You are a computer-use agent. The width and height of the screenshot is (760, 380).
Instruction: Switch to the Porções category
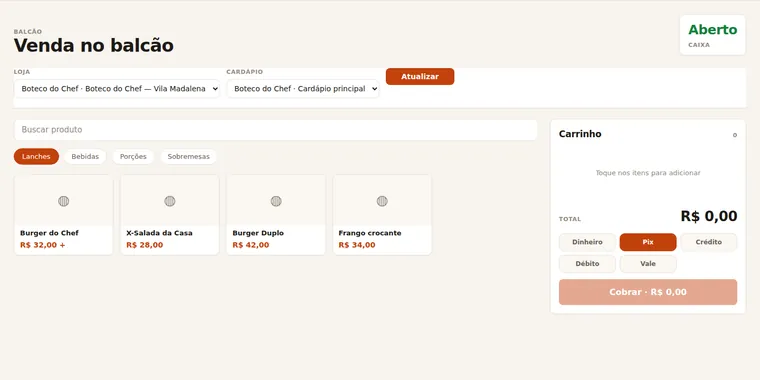coord(133,157)
